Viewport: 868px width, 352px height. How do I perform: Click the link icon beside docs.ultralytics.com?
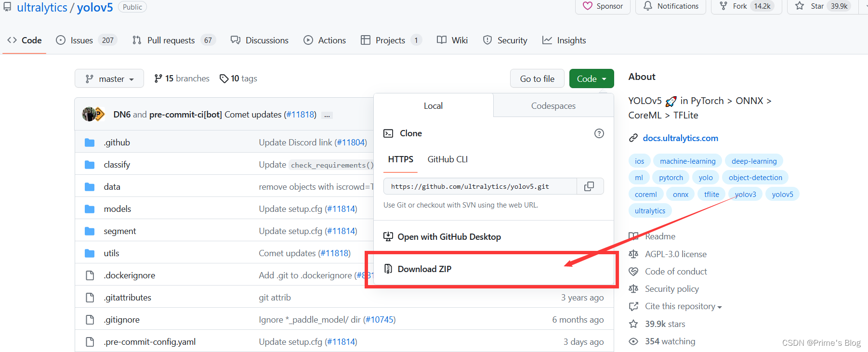click(633, 138)
